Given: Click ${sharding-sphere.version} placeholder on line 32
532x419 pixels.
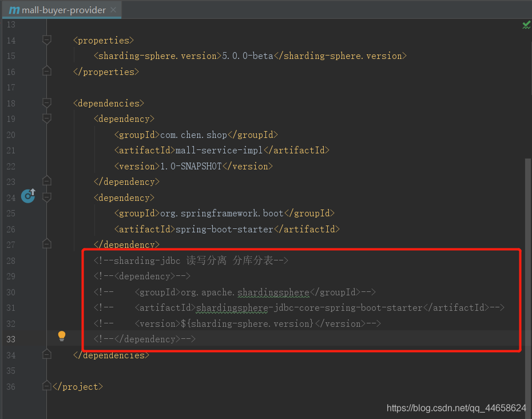Looking at the screenshot, I should (x=247, y=323).
